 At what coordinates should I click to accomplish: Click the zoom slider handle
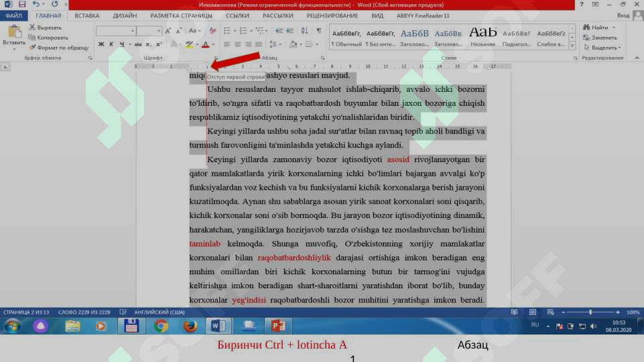590,312
